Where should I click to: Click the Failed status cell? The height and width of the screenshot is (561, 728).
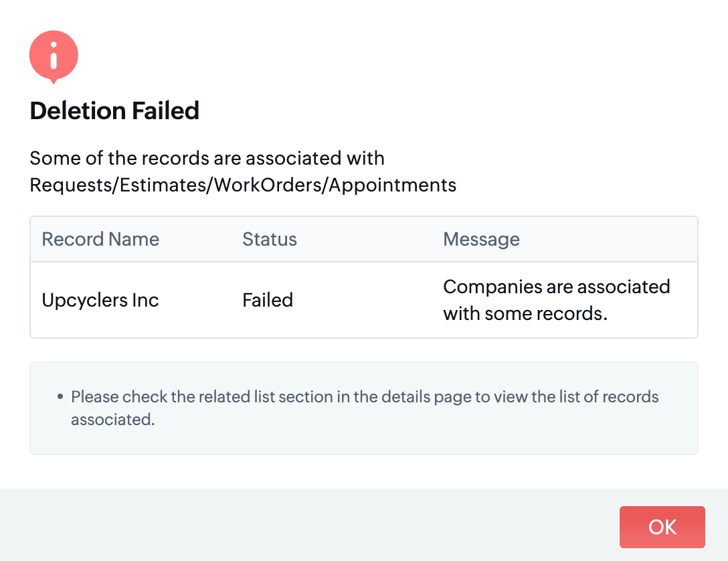pos(268,300)
